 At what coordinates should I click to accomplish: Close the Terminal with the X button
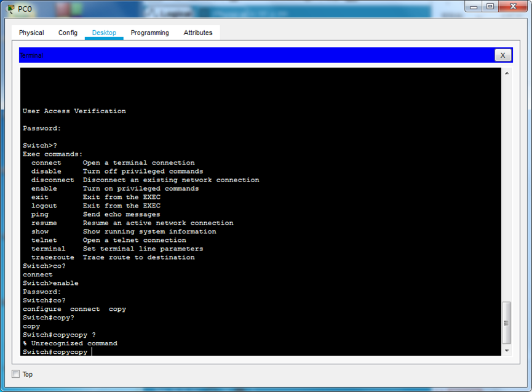[503, 55]
